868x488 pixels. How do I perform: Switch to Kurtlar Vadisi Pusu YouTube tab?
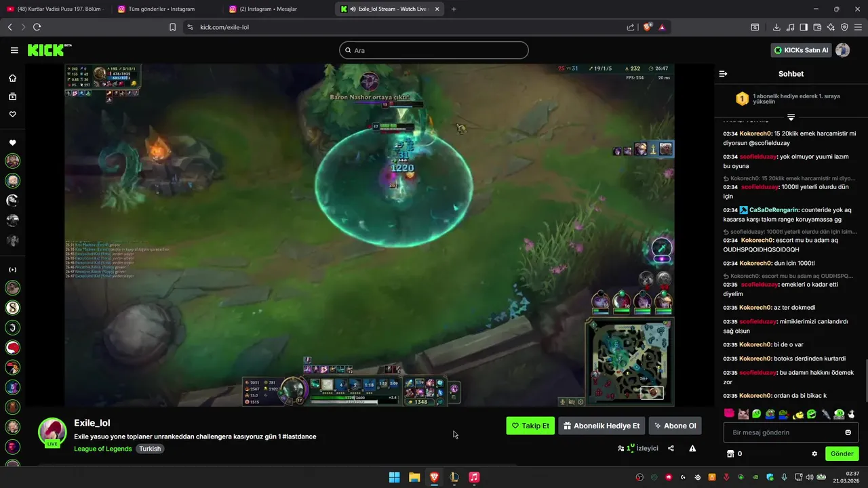(x=55, y=9)
